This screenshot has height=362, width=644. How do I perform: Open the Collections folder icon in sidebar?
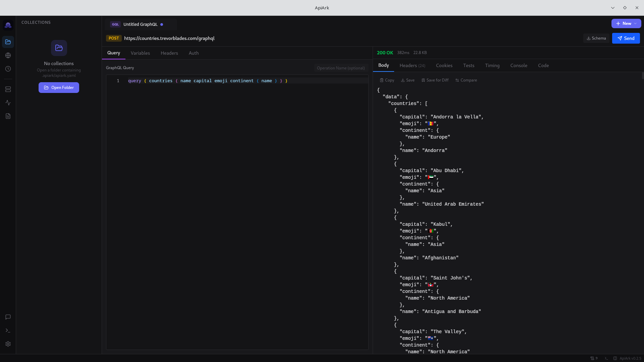coord(8,42)
